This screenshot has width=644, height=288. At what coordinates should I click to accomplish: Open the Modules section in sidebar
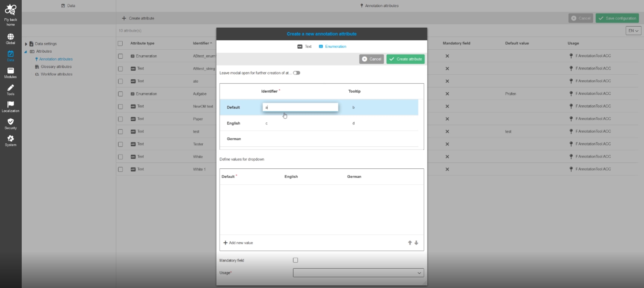coord(10,73)
